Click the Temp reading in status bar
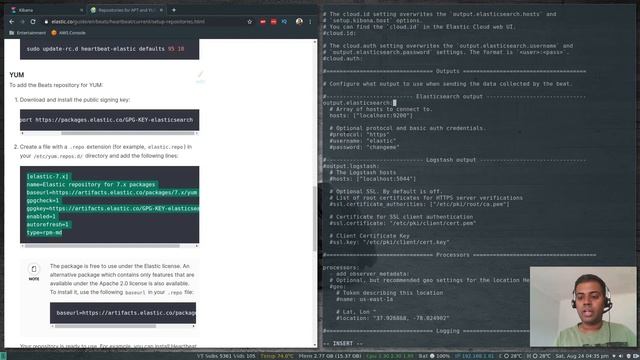 [277, 356]
